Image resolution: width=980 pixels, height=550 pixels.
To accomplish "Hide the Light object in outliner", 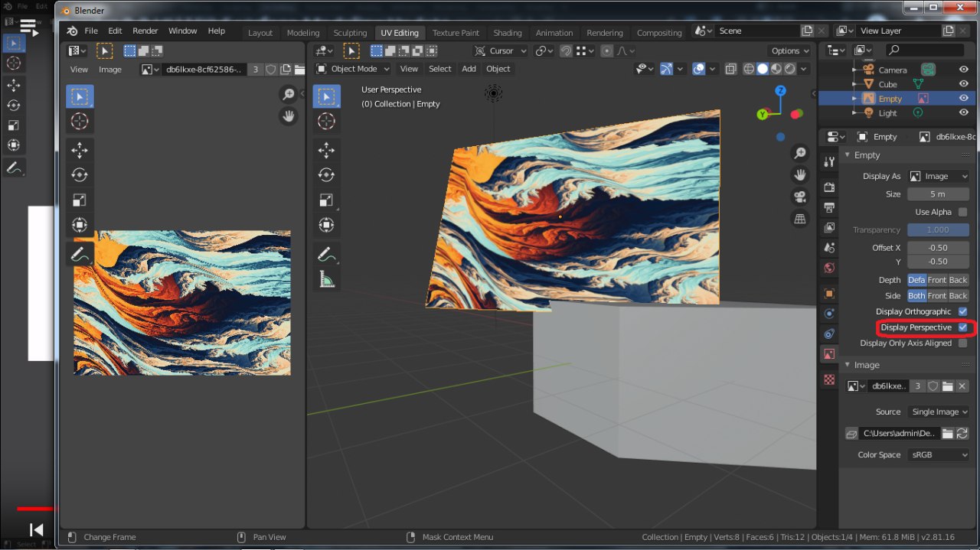I will (x=964, y=112).
